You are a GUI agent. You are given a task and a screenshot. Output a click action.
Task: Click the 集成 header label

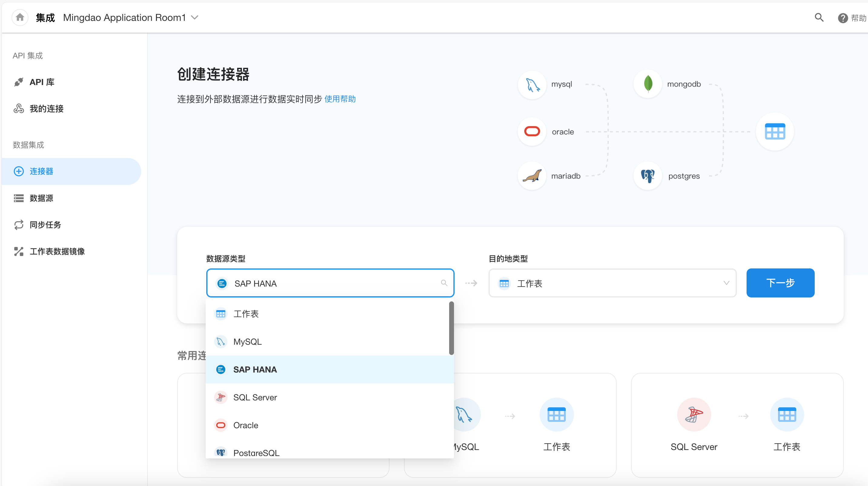pos(45,18)
